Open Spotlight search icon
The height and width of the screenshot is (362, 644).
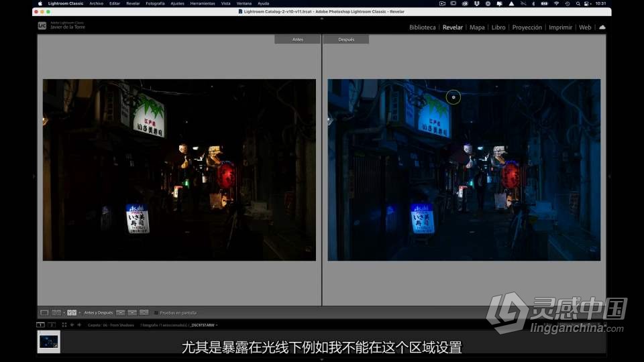pos(578,3)
